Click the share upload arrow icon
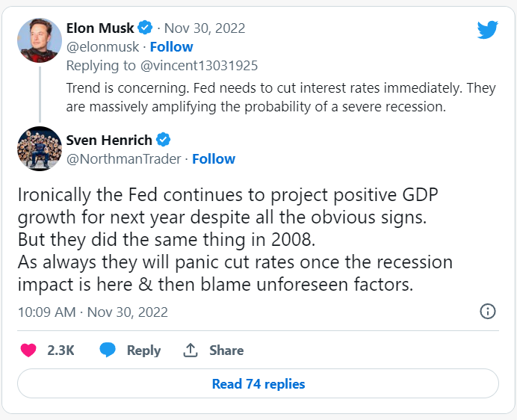Image resolution: width=517 pixels, height=420 pixels. tap(191, 350)
